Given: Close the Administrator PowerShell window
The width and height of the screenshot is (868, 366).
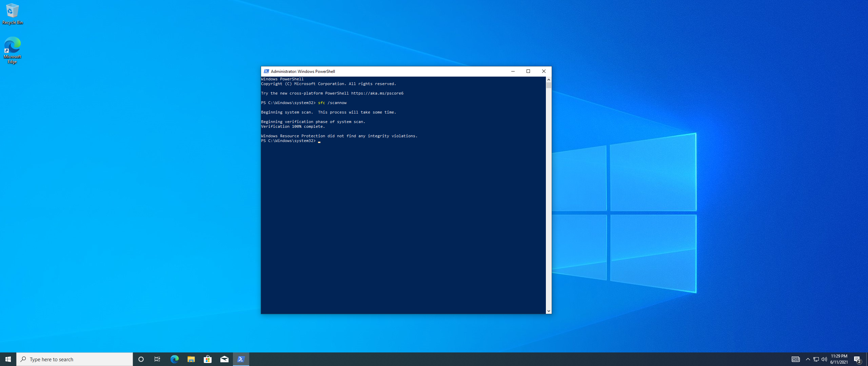Looking at the screenshot, I should pos(544,72).
